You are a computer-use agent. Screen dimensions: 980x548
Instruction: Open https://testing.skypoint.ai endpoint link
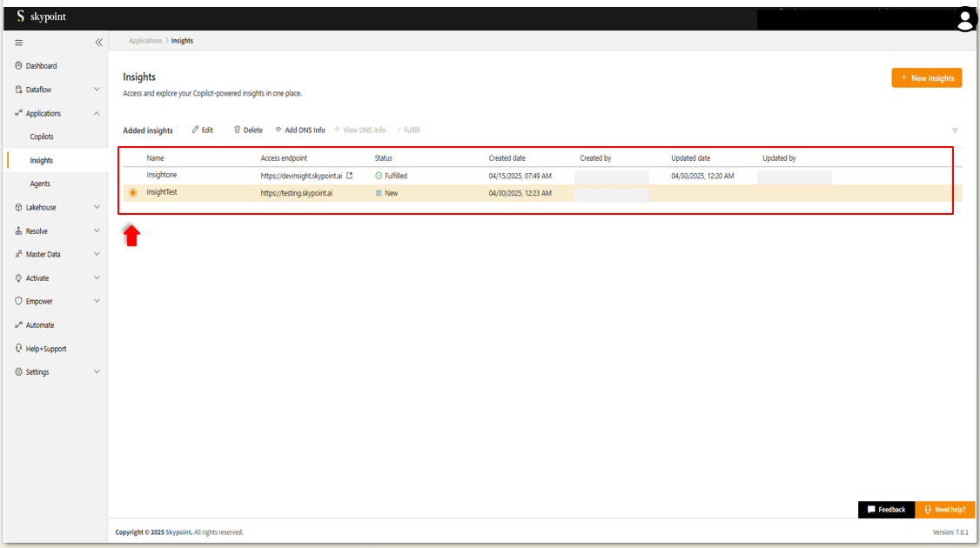pos(296,193)
